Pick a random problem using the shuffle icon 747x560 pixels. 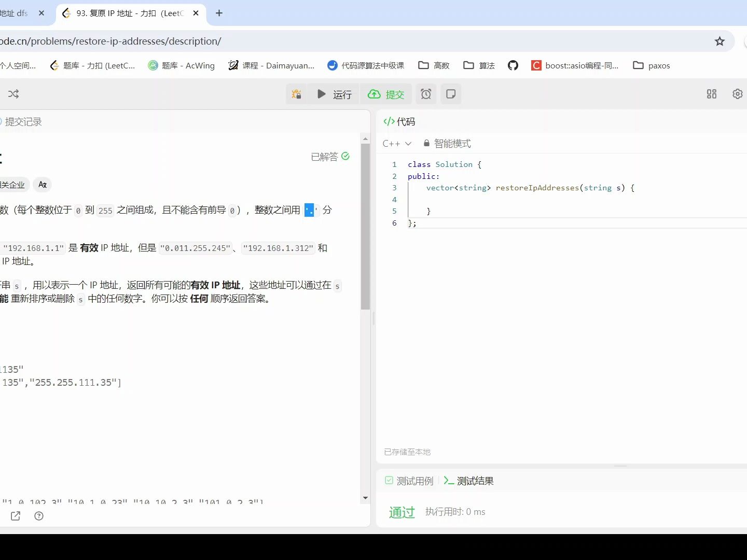13,94
